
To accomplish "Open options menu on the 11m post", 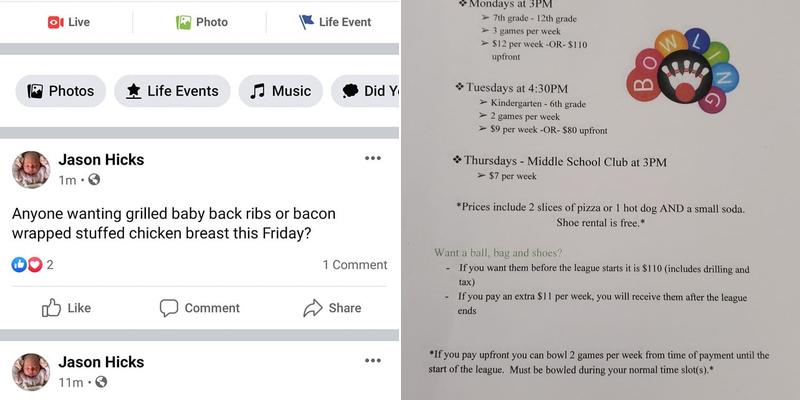I will click(x=373, y=360).
